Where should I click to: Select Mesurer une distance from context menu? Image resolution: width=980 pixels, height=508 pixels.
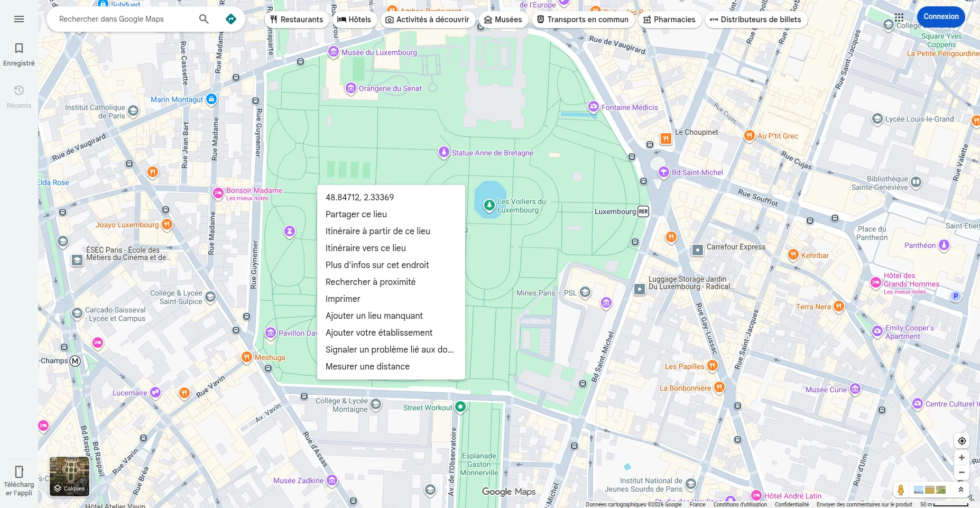(x=367, y=366)
